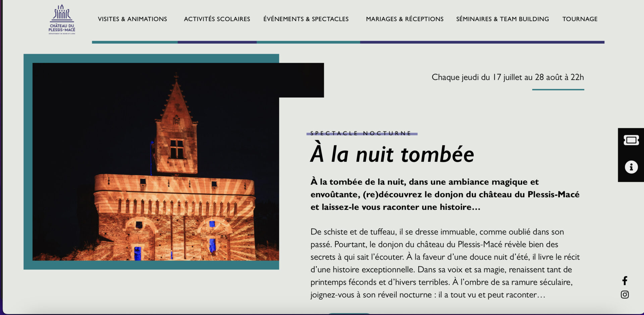Click the bold introduction paragraph
This screenshot has width=644, height=315.
pos(445,194)
